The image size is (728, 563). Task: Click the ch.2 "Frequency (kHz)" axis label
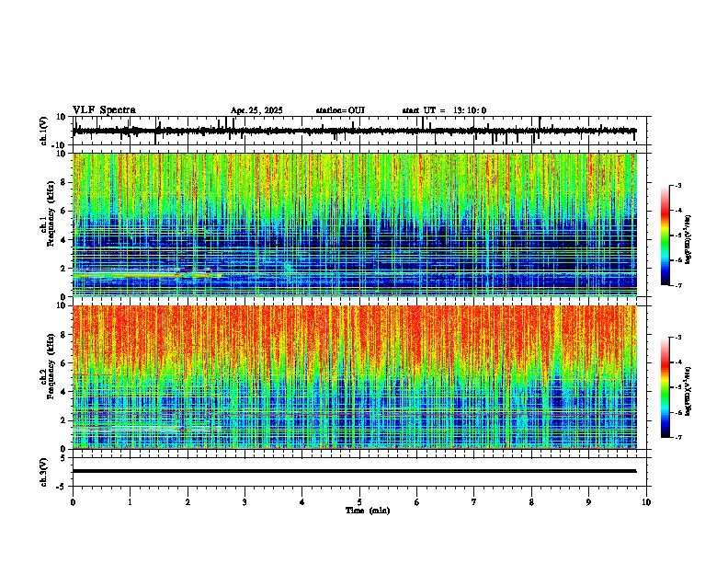click(51, 366)
